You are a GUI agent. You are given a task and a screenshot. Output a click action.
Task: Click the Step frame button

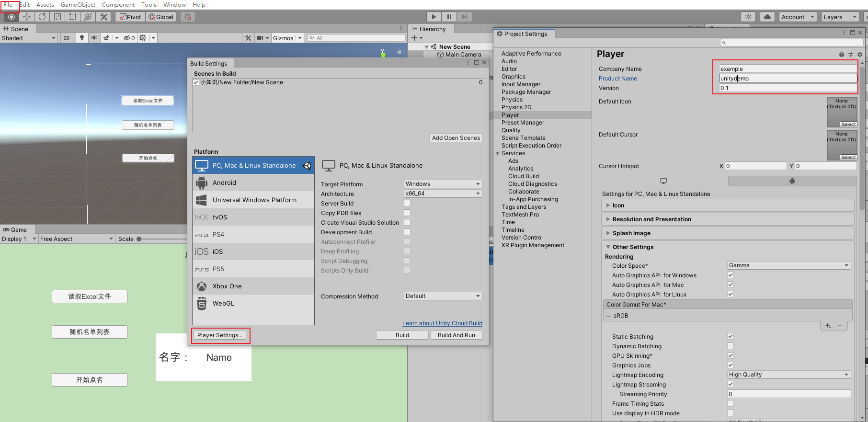click(x=464, y=17)
